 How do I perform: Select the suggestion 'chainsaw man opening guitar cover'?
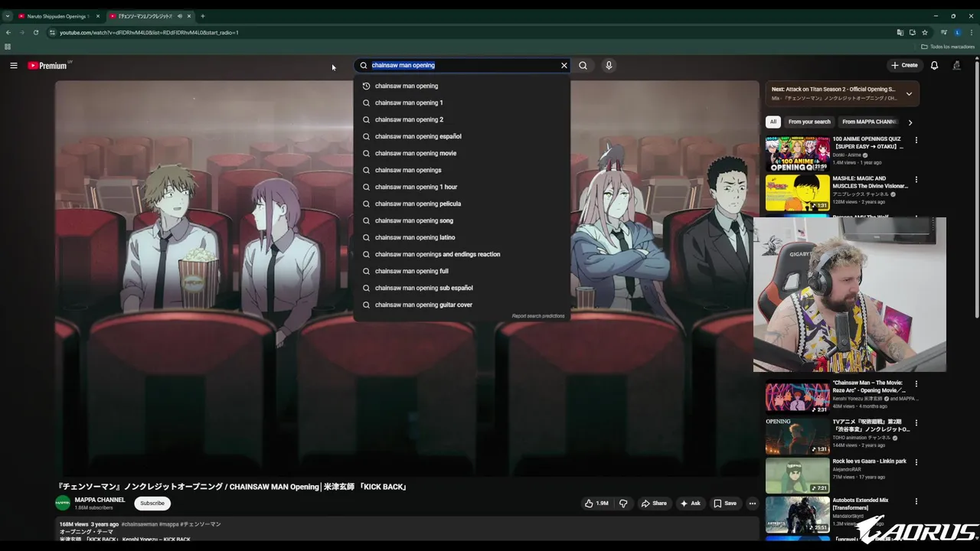point(462,305)
